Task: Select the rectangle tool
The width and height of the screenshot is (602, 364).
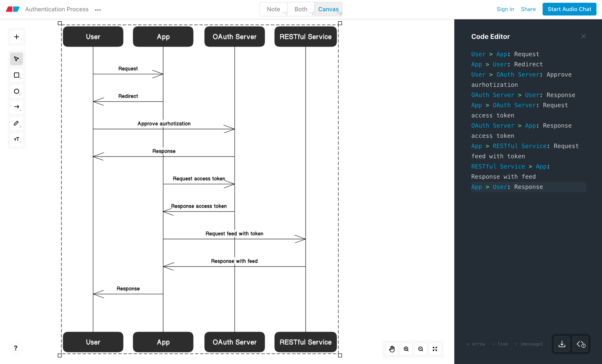Action: point(16,75)
